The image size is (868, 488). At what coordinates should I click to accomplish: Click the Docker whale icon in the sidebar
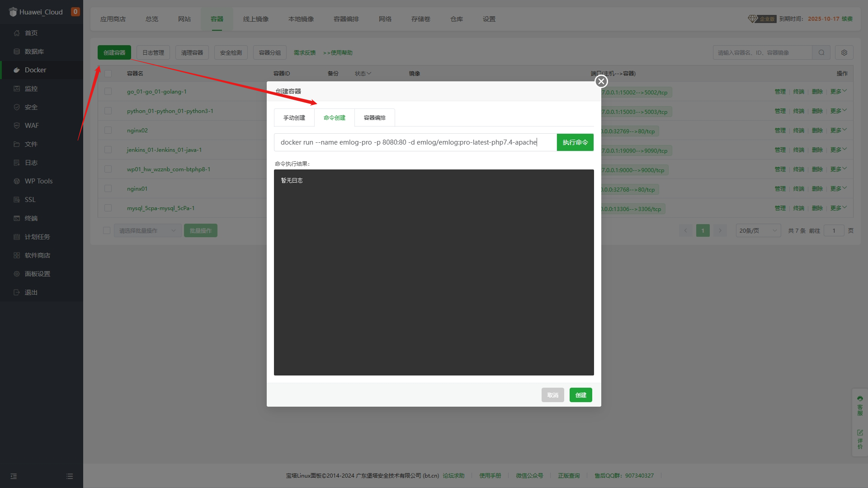[17, 70]
